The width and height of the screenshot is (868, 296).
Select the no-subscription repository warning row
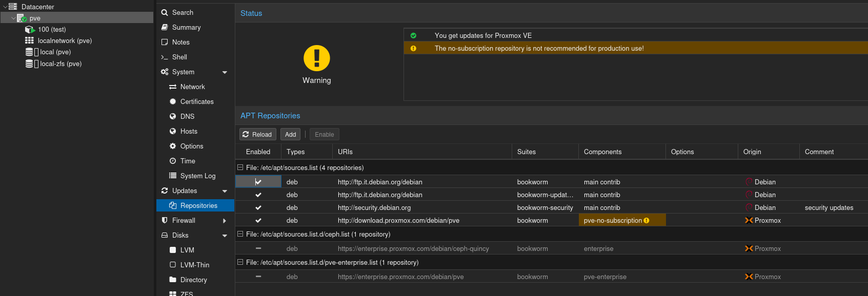636,48
